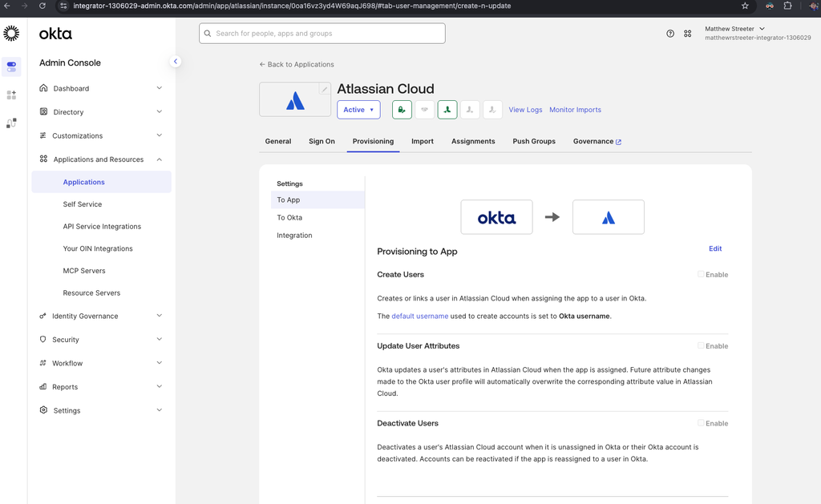Click the greyed user-check status icon
821x504 pixels.
[x=493, y=110]
